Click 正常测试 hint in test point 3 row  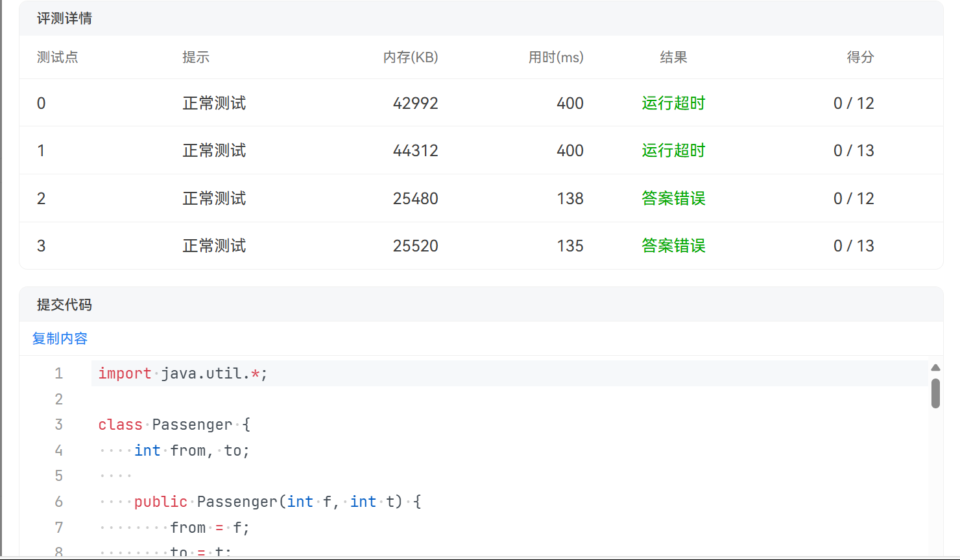point(214,246)
